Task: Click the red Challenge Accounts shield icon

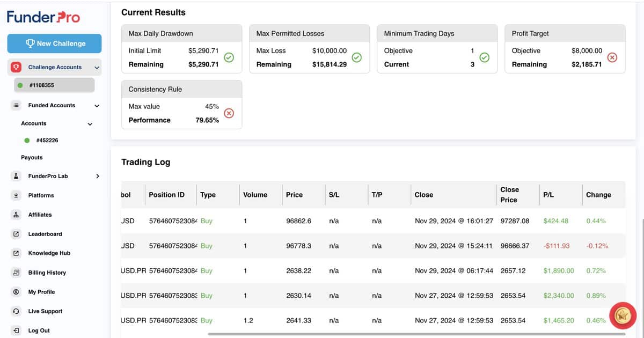Action: tap(16, 67)
